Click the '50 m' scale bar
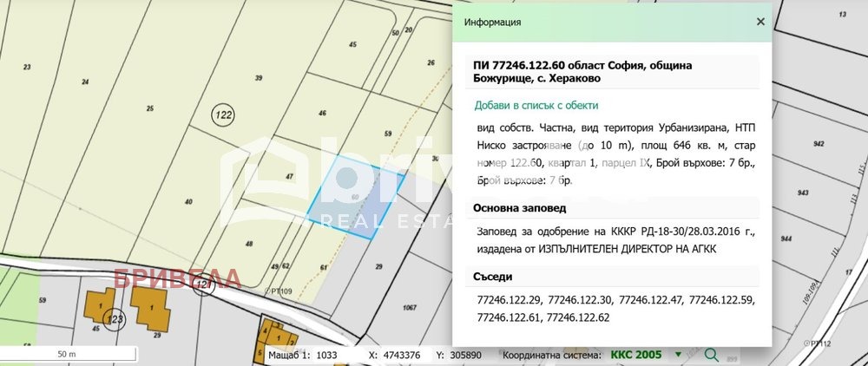Viewport: 868px width, 366px height. [68, 354]
